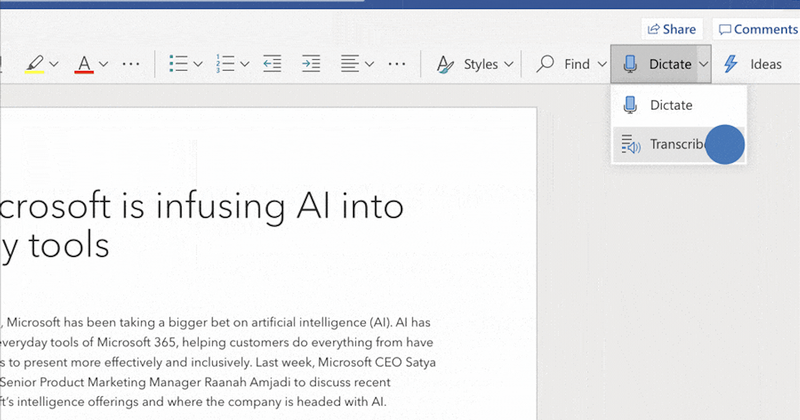The image size is (800, 420).
Task: Expand bullet list style dropdown
Action: pyautogui.click(x=198, y=64)
